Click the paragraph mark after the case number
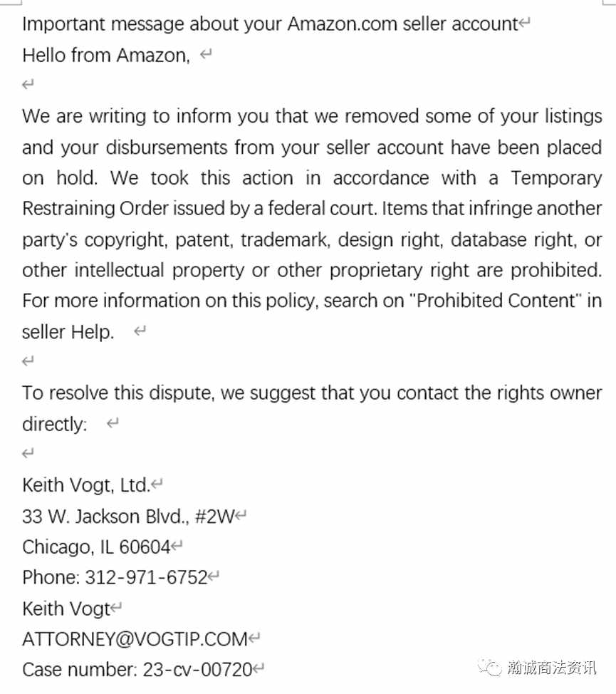This screenshot has height=694, width=616. 259,668
